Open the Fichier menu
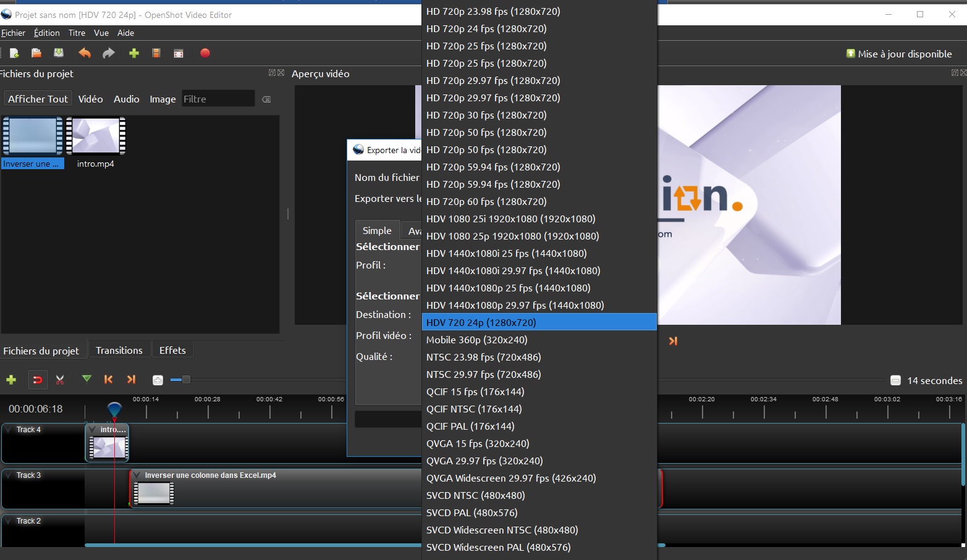Screen dimensions: 967x560 click(x=13, y=33)
